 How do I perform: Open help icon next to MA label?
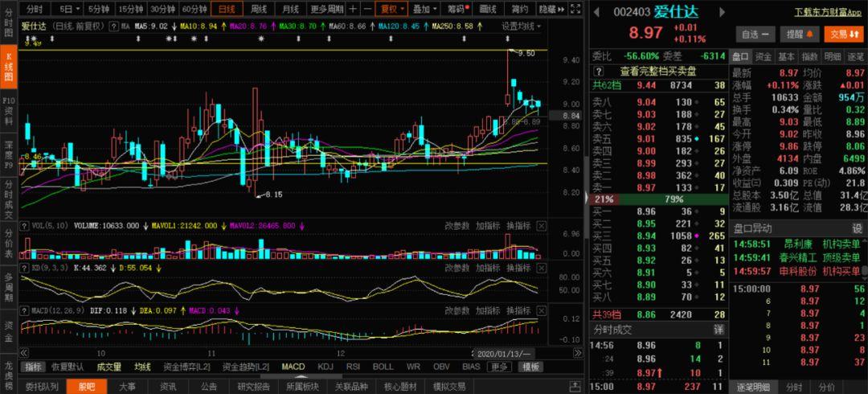(114, 26)
